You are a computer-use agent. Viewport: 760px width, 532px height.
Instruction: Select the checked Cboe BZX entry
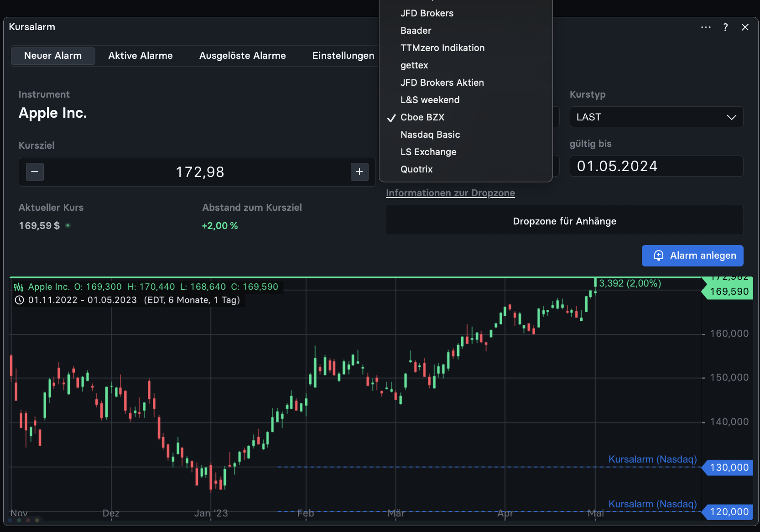pos(466,117)
